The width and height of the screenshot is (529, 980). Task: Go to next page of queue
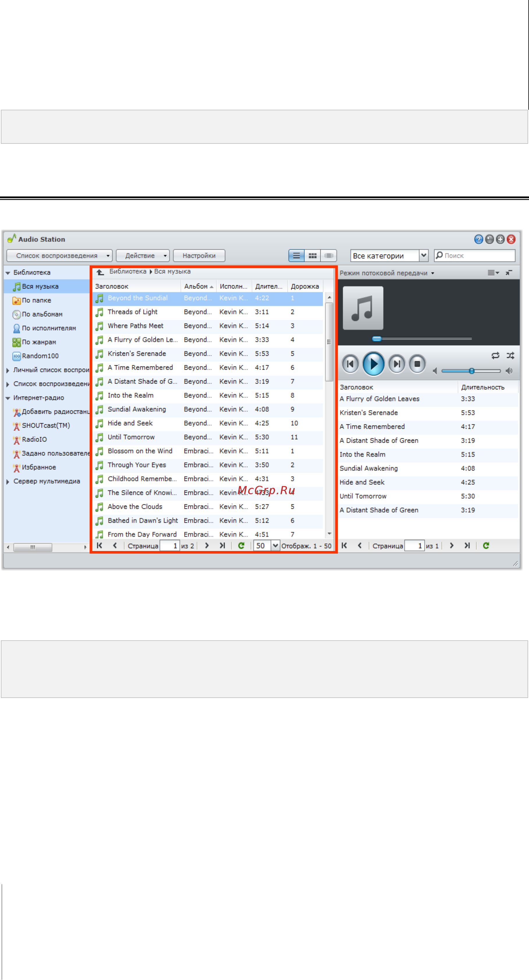click(x=451, y=545)
